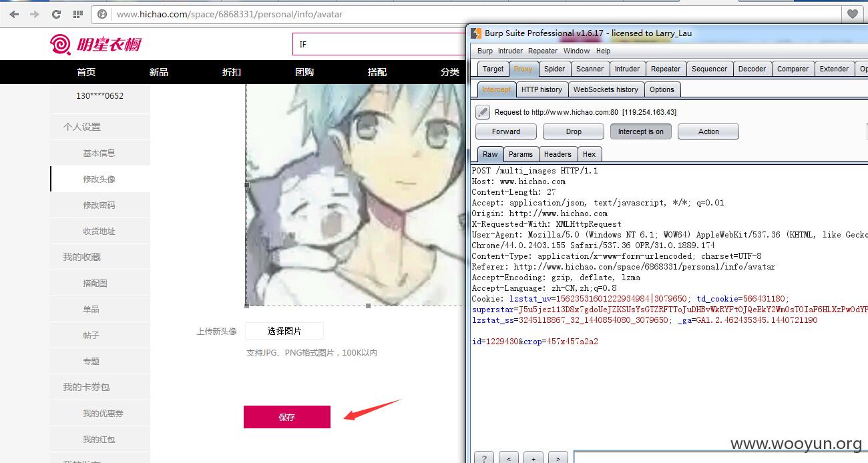
Task: Open 基本信息 in sidebar
Action: click(99, 153)
